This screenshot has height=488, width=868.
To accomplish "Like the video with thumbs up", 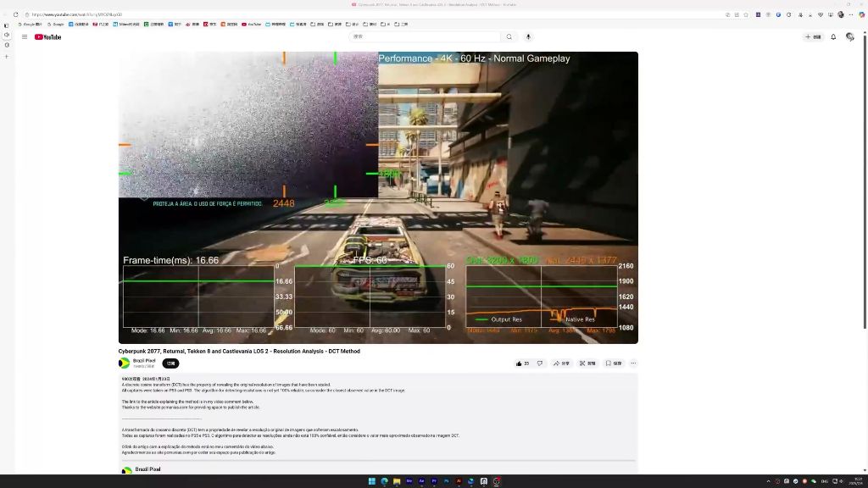I will point(522,363).
